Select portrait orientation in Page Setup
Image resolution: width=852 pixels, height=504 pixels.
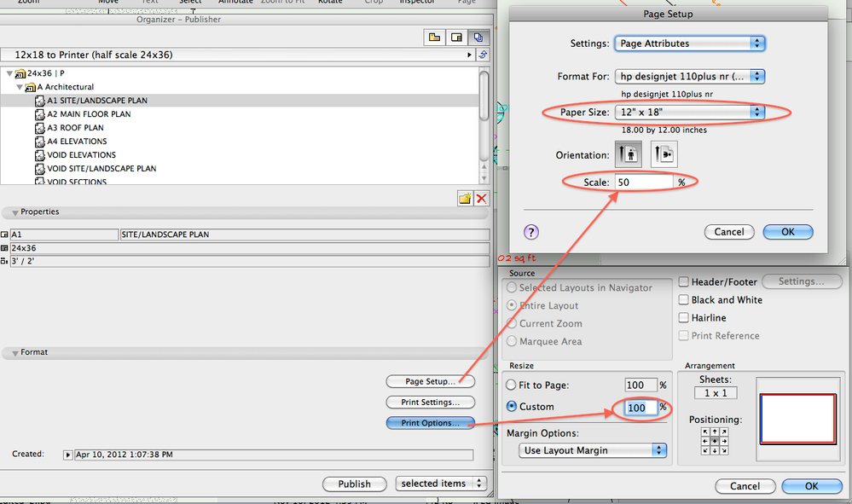click(x=629, y=154)
